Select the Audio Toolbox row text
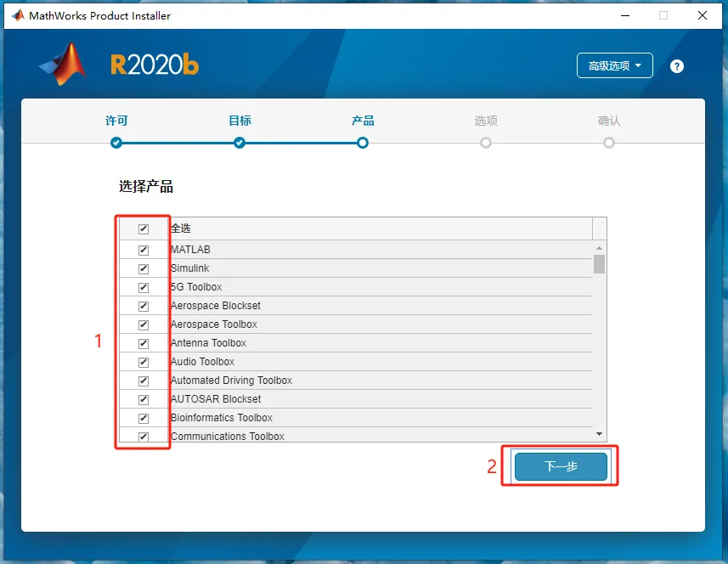 (x=202, y=362)
